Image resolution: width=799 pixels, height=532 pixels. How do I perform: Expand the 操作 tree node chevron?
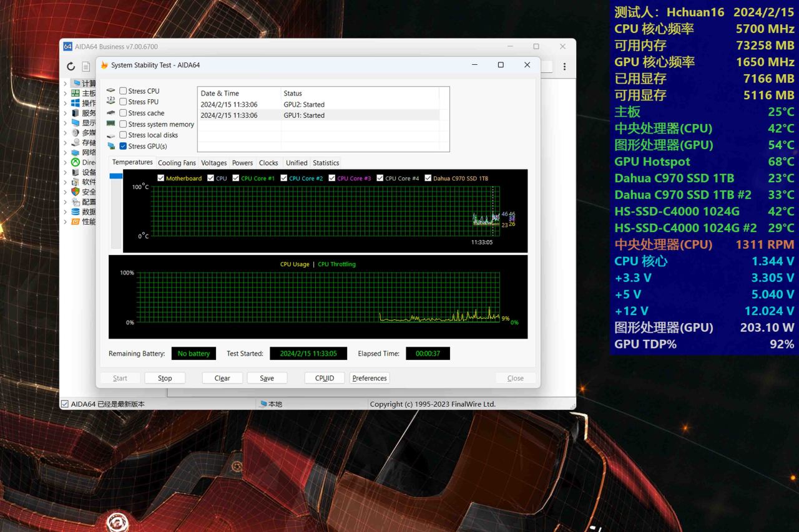(65, 103)
